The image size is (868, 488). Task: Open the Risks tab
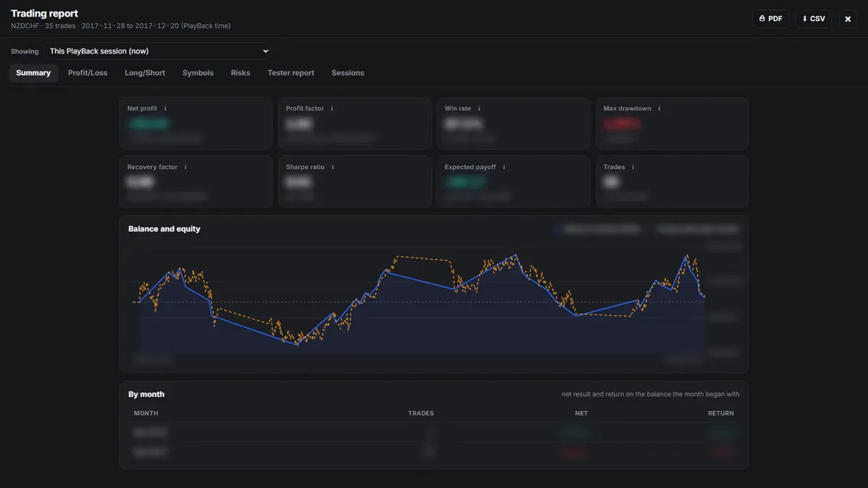tap(240, 73)
